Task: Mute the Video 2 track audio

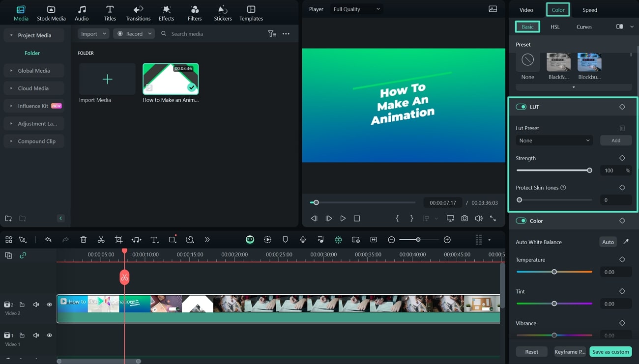Action: click(x=36, y=305)
